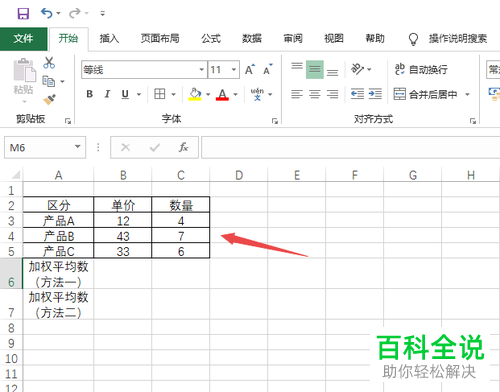Expand the Name Box dropdown arrow
This screenshot has height=392, width=500.
[78, 147]
